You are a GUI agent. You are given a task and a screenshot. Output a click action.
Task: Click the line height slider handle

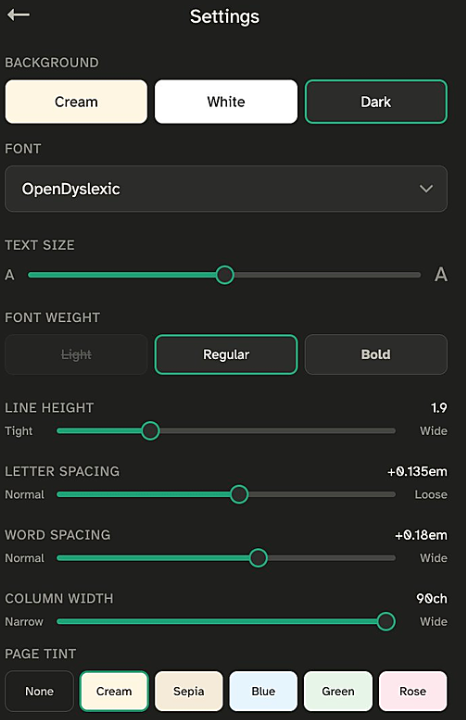tap(150, 431)
